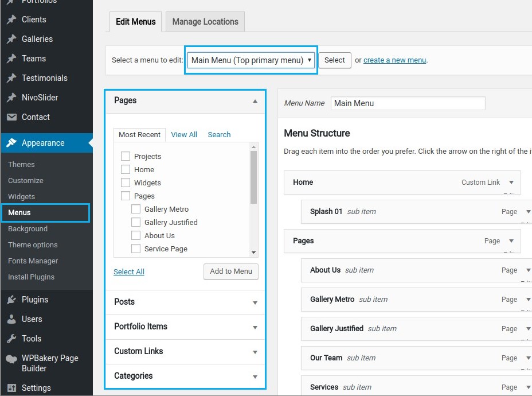Click the pages list scrollbar

click(253, 178)
